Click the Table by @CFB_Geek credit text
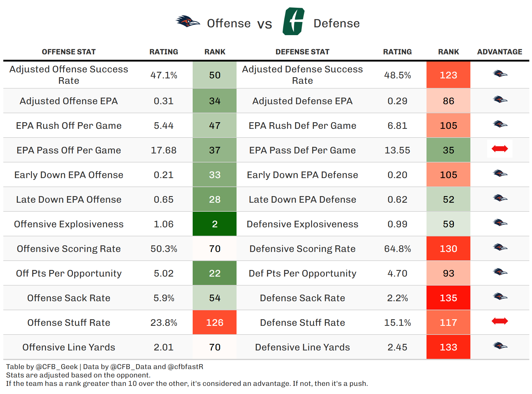This screenshot has width=532, height=394. click(x=42, y=367)
